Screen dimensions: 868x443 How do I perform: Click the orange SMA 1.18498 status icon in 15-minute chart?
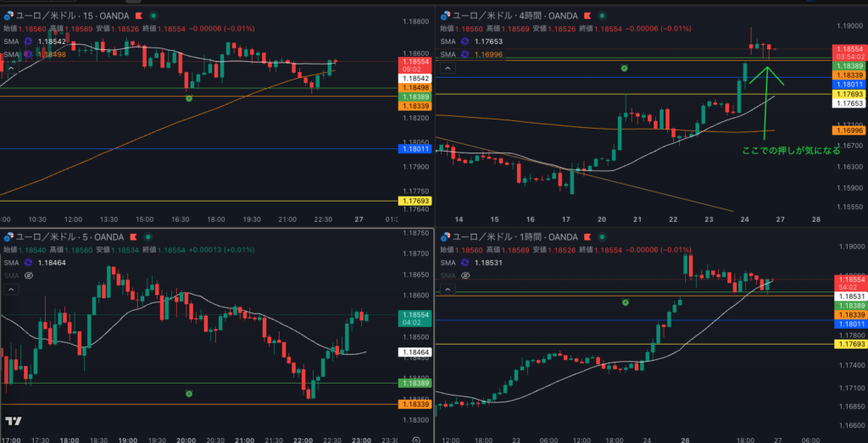pos(27,54)
